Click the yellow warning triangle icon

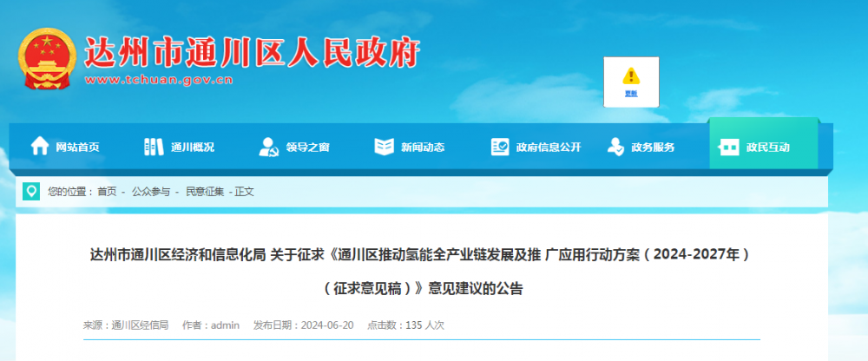point(631,75)
